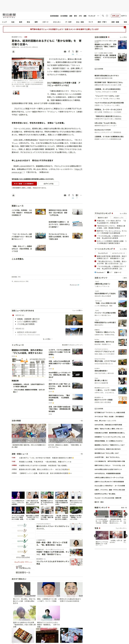
Task: Click the print icon below article headline
Action: pos(14,52)
